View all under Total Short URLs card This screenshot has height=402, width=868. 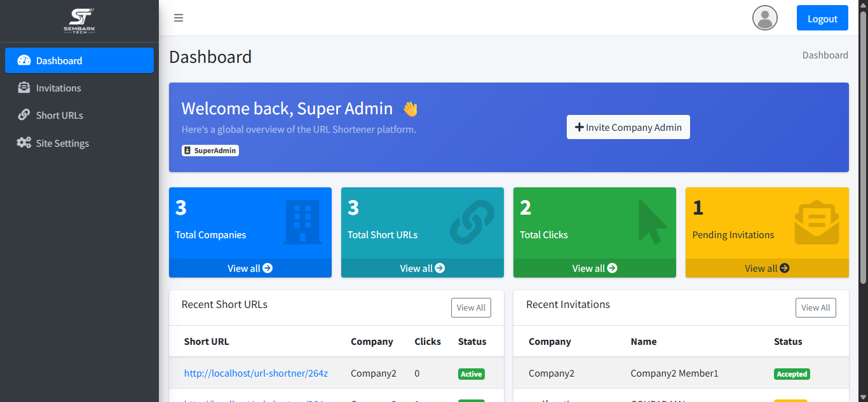[x=423, y=268]
